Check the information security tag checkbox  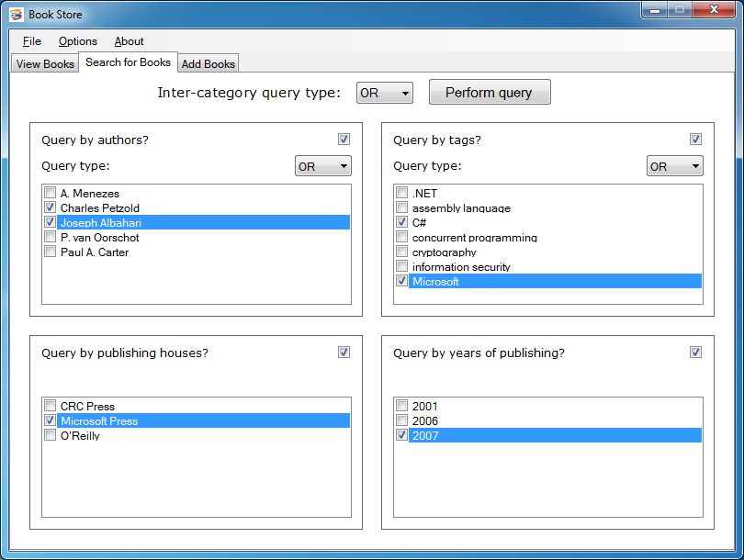click(x=402, y=266)
